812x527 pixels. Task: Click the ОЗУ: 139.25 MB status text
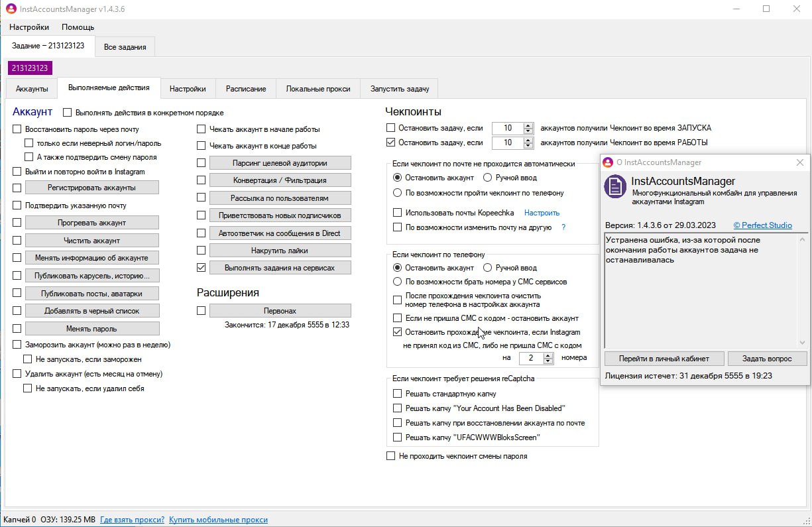coord(69,520)
